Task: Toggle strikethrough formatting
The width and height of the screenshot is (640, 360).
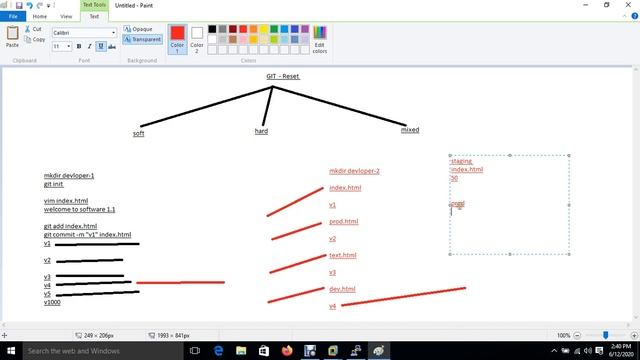Action: [111, 46]
